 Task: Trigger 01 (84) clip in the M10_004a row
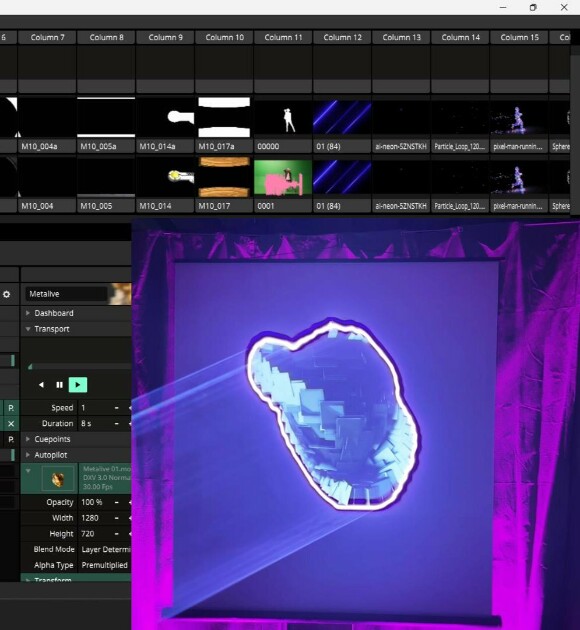342,118
